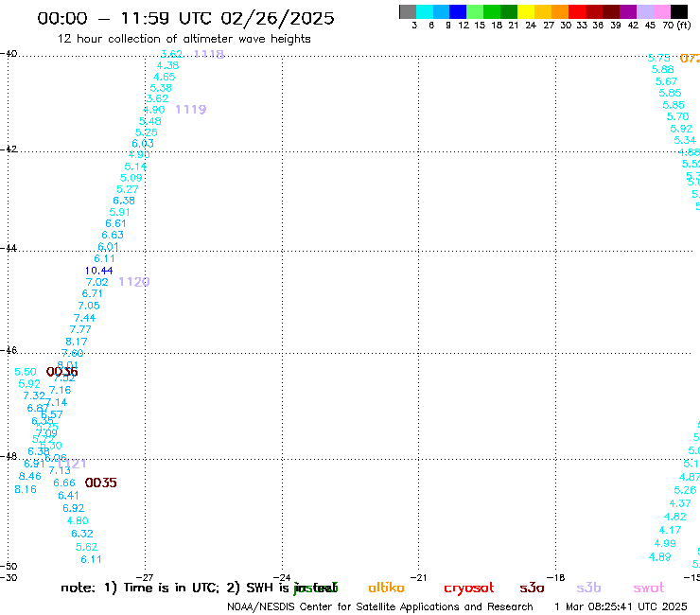Screen dimensions: 700x615
Task: Click the subtitle 12 hour collection of altimeter wave heights
Action: [x=184, y=39]
